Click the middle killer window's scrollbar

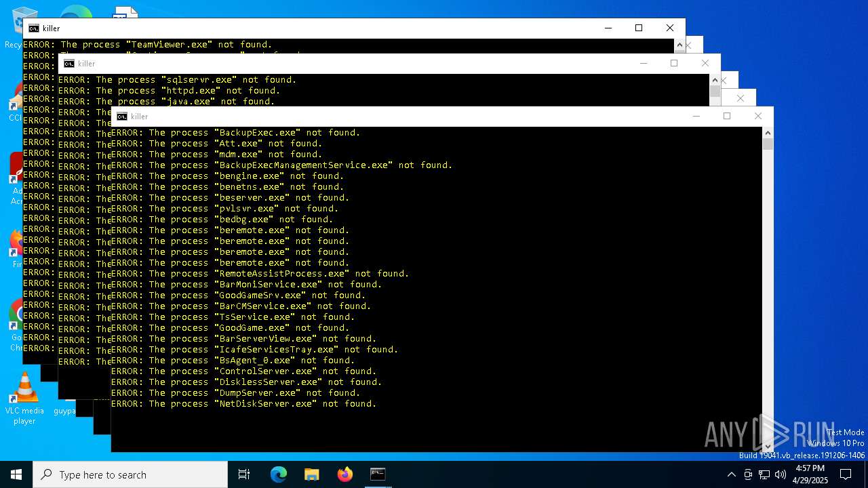pos(715,89)
